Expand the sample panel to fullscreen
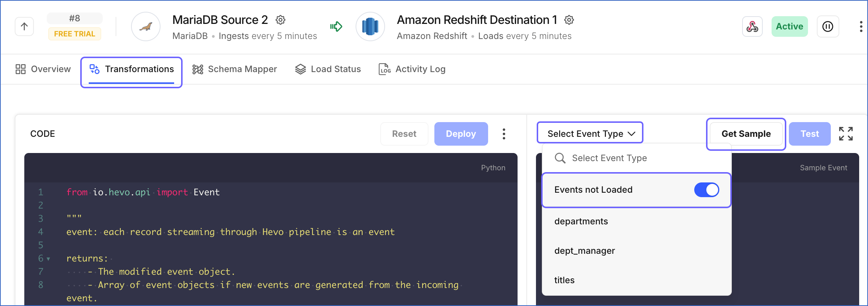Screen dimensions: 868x306 pos(846,134)
